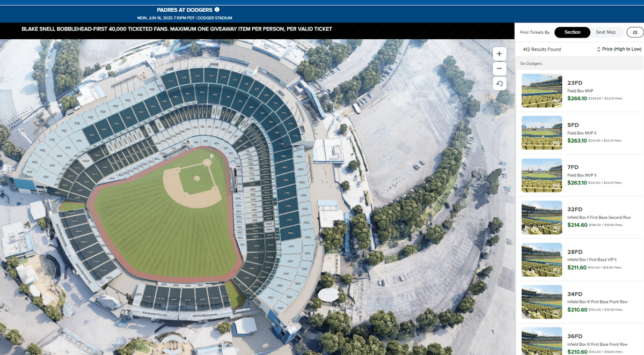Open the 34FD seat view thumbnail
644x355 pixels.
(x=542, y=302)
